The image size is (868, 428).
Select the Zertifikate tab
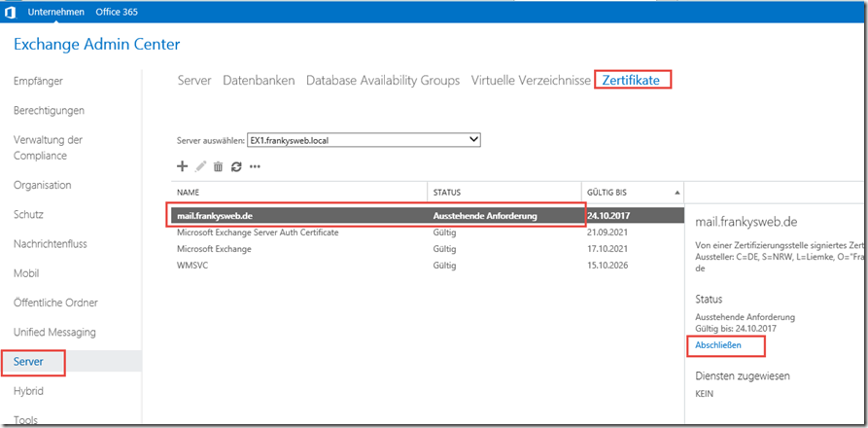tap(635, 80)
